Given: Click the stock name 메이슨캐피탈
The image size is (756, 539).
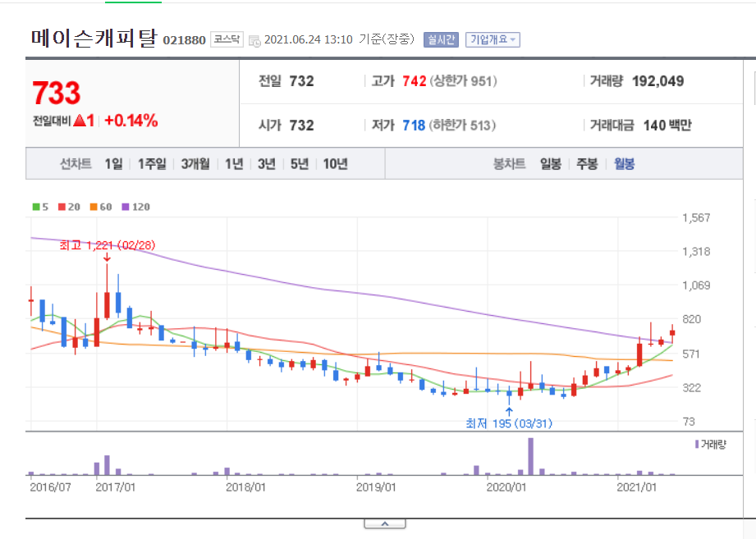Looking at the screenshot, I should click(94, 38).
